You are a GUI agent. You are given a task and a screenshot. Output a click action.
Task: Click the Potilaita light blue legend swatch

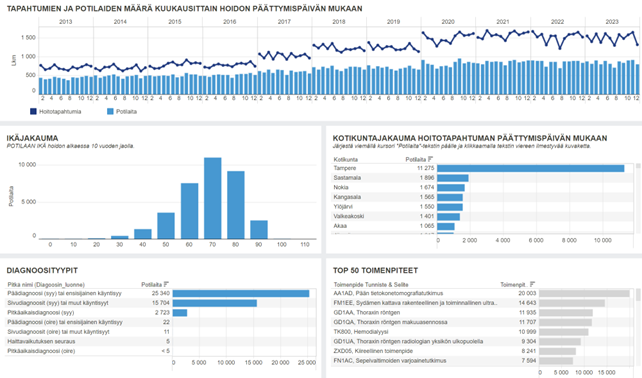(x=110, y=111)
